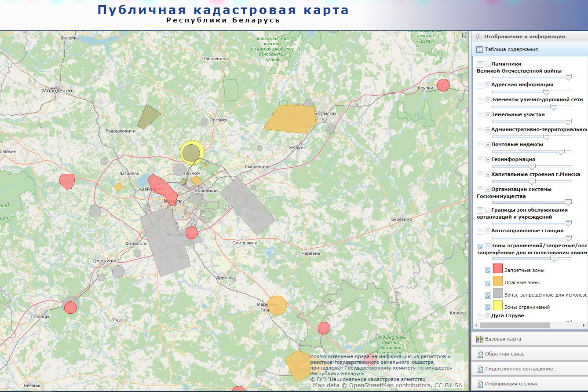Image resolution: width=588 pixels, height=392 pixels.
Task: Expand the Дуга Струве layer node
Action: coord(488,316)
